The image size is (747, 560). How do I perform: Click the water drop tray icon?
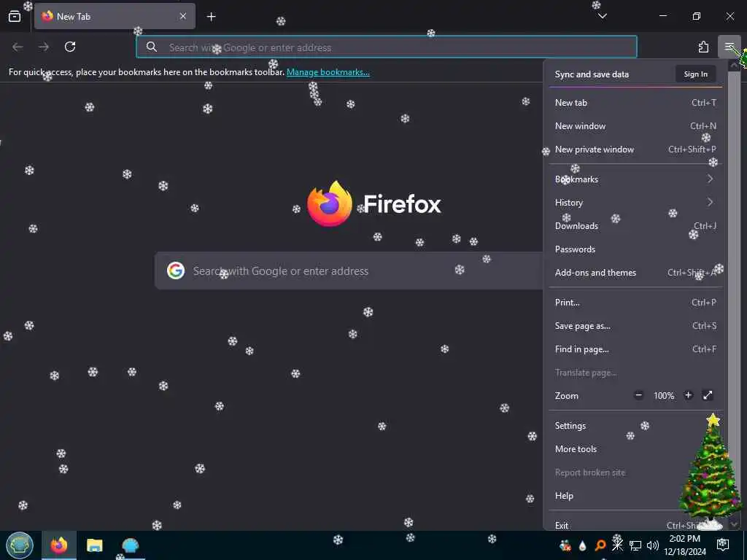coord(582,545)
